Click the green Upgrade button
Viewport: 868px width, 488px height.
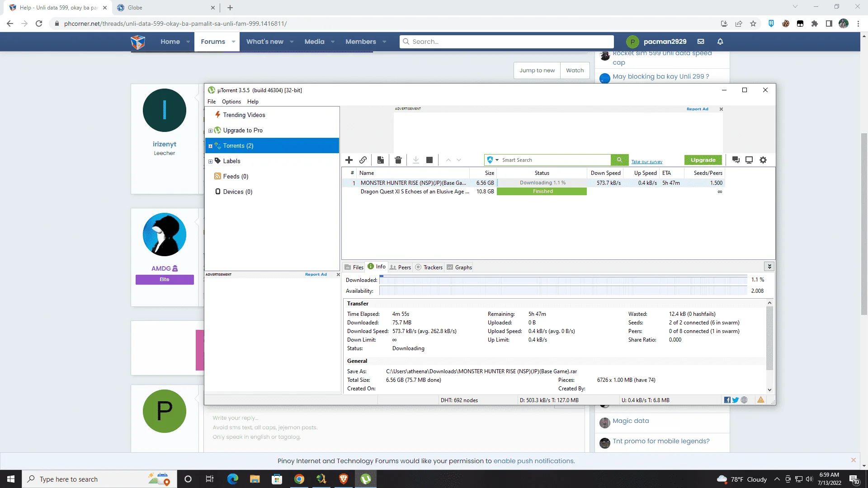coord(703,160)
